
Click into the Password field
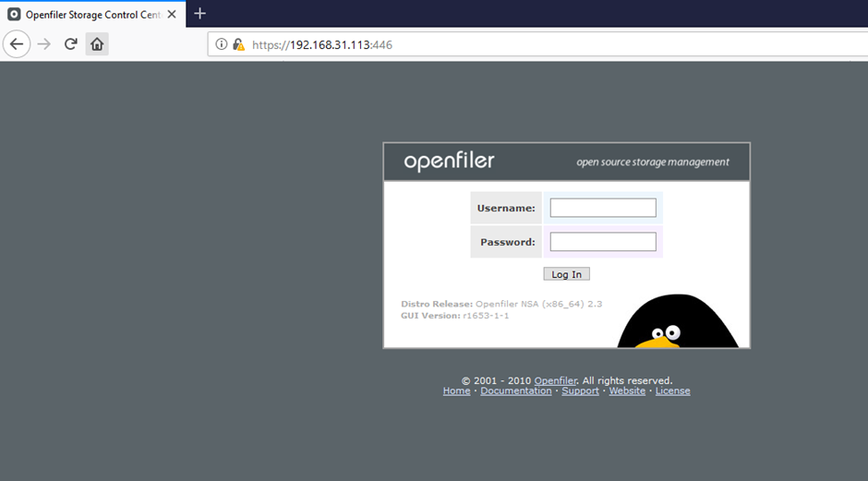(603, 241)
